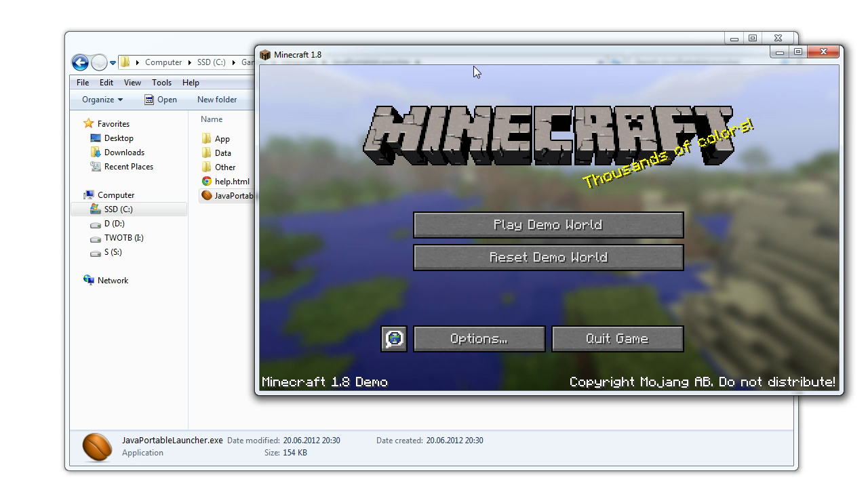
Task: Open Recent Places
Action: tap(127, 166)
